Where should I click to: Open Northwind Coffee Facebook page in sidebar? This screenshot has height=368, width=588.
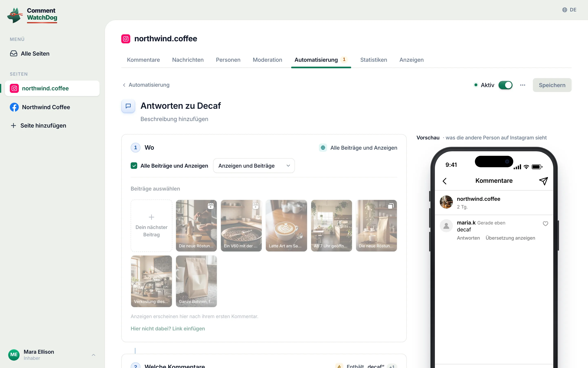point(52,107)
